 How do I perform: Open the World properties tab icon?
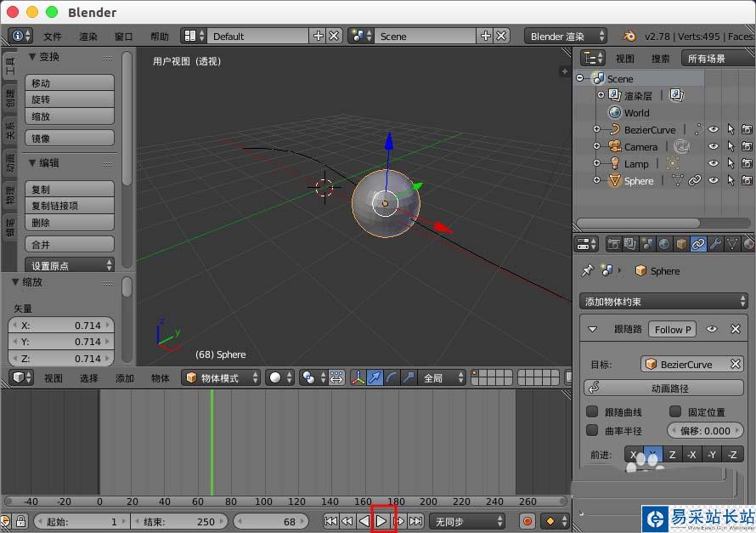(664, 244)
